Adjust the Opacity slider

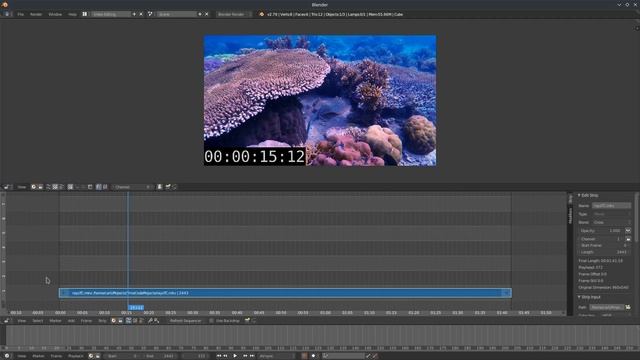601,231
